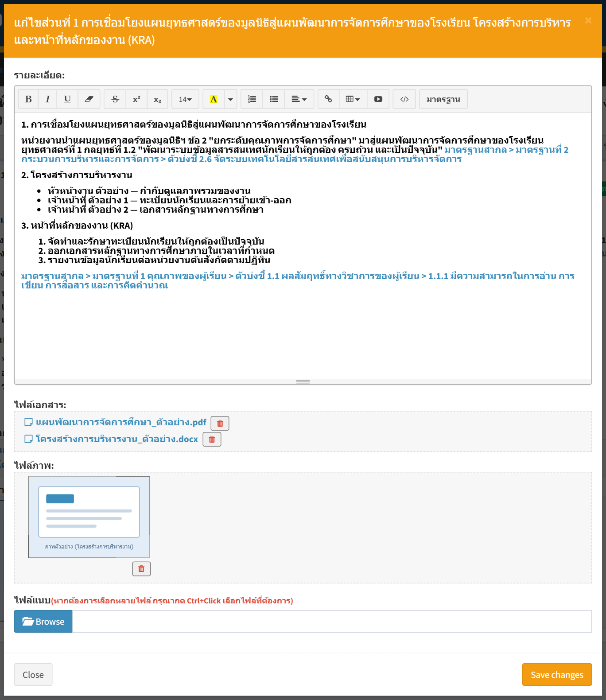Viewport: 606px width, 700px height.
Task: Click the Close button
Action: pos(33,675)
